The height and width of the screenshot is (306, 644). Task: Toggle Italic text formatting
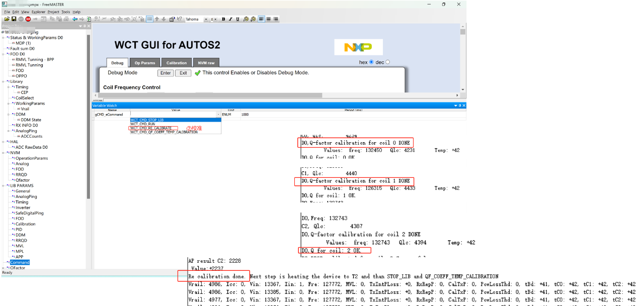pyautogui.click(x=230, y=19)
